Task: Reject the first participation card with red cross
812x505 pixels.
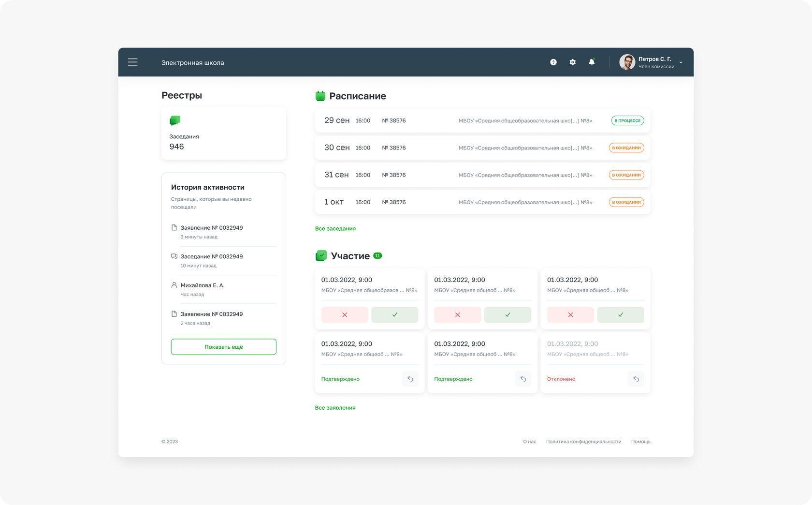Action: pyautogui.click(x=345, y=315)
